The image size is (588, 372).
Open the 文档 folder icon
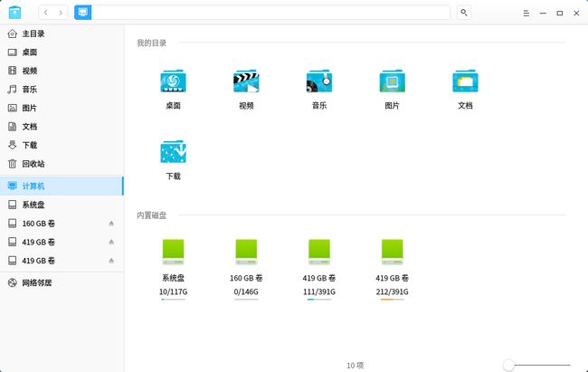click(x=465, y=81)
